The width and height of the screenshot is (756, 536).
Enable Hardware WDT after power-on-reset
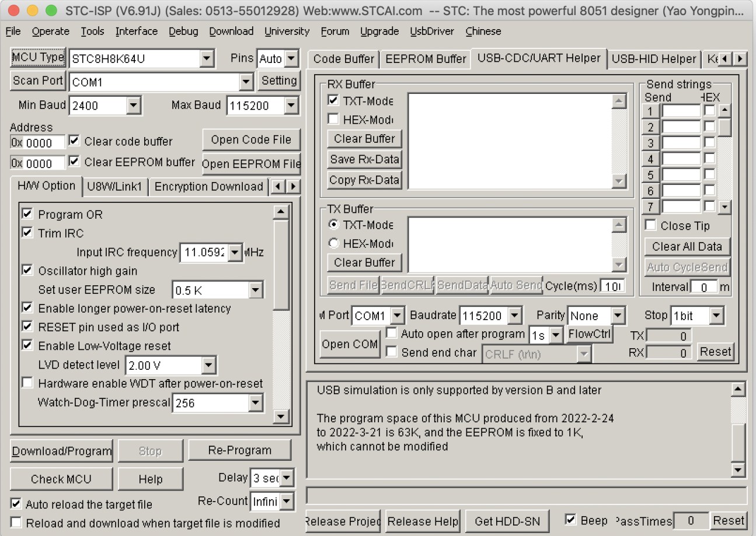(27, 383)
